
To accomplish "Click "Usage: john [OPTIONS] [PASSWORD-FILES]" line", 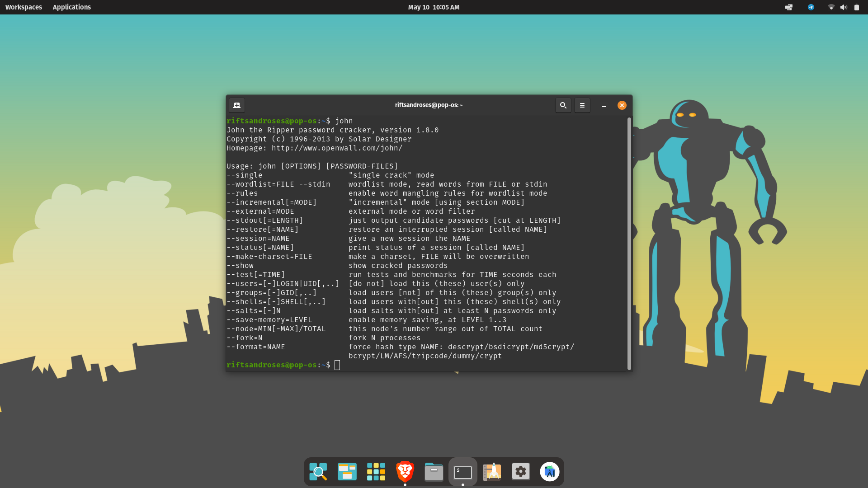I will [x=312, y=166].
